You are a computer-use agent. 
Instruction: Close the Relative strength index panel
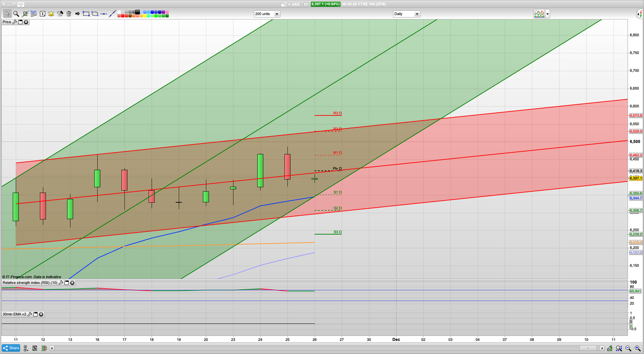tap(72, 283)
